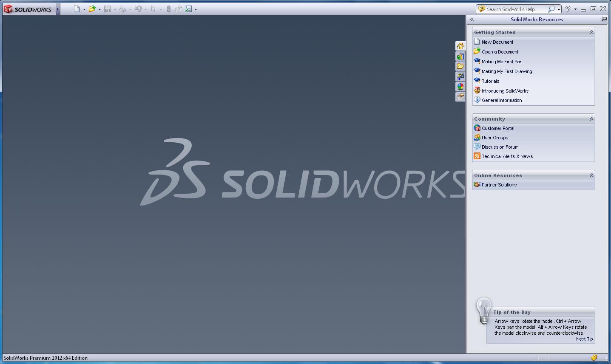Viewport: 611px width, 364px height.
Task: Open Technical Alerts & News link
Action: [x=507, y=156]
